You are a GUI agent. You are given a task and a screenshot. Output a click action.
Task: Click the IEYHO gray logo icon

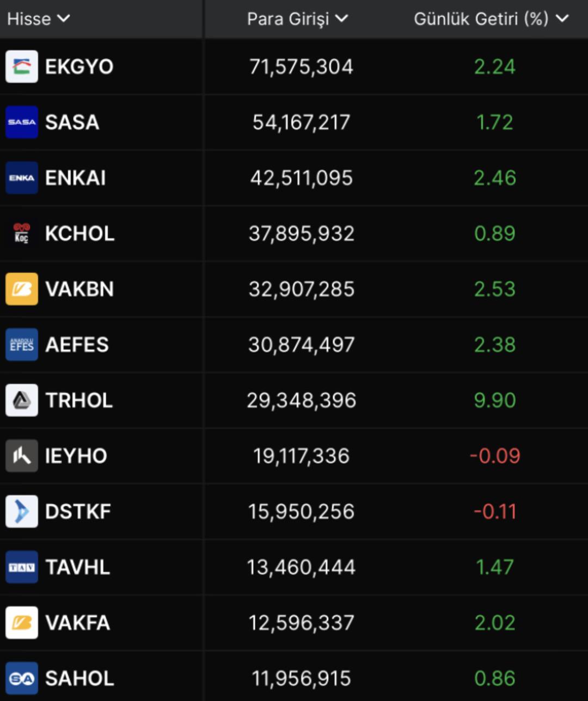click(x=22, y=456)
